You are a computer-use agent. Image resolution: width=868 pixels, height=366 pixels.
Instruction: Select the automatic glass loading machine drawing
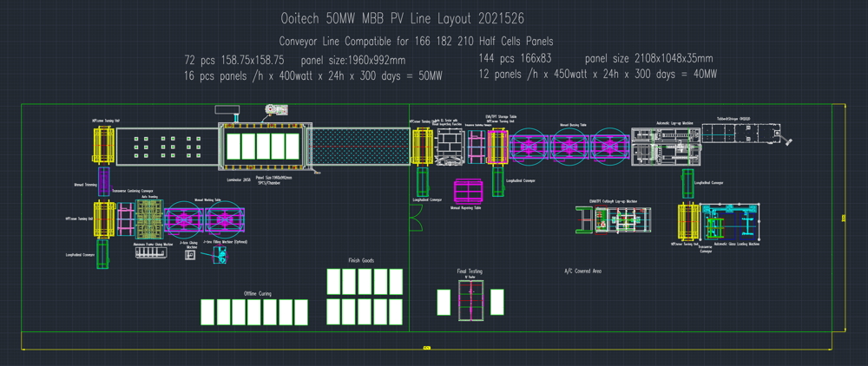click(731, 223)
